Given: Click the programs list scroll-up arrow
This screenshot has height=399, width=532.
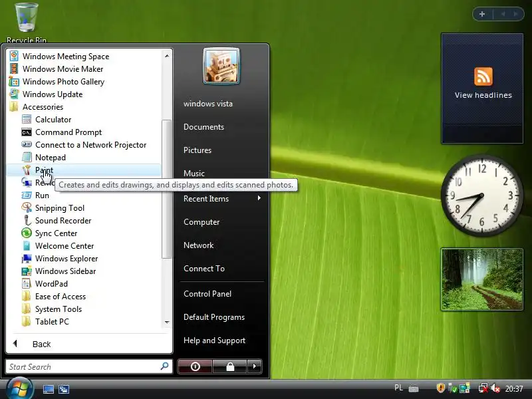Looking at the screenshot, I should click(x=167, y=56).
